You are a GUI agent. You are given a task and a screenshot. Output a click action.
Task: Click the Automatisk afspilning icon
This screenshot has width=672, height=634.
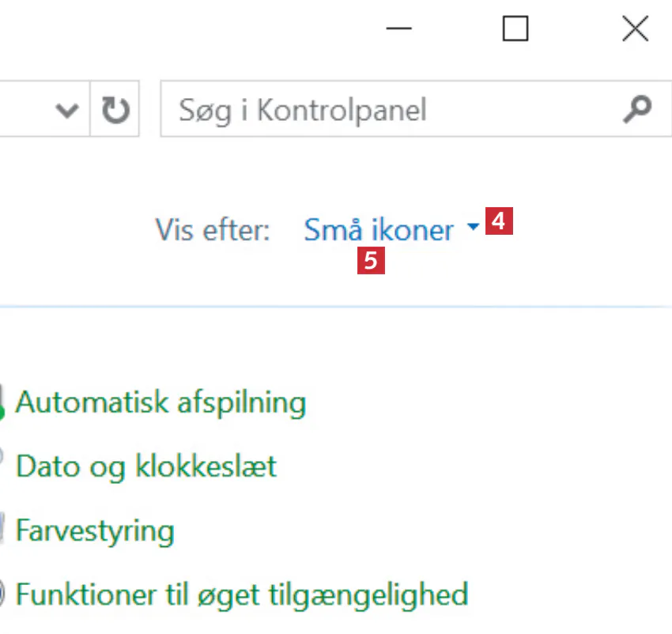[x=2, y=403]
